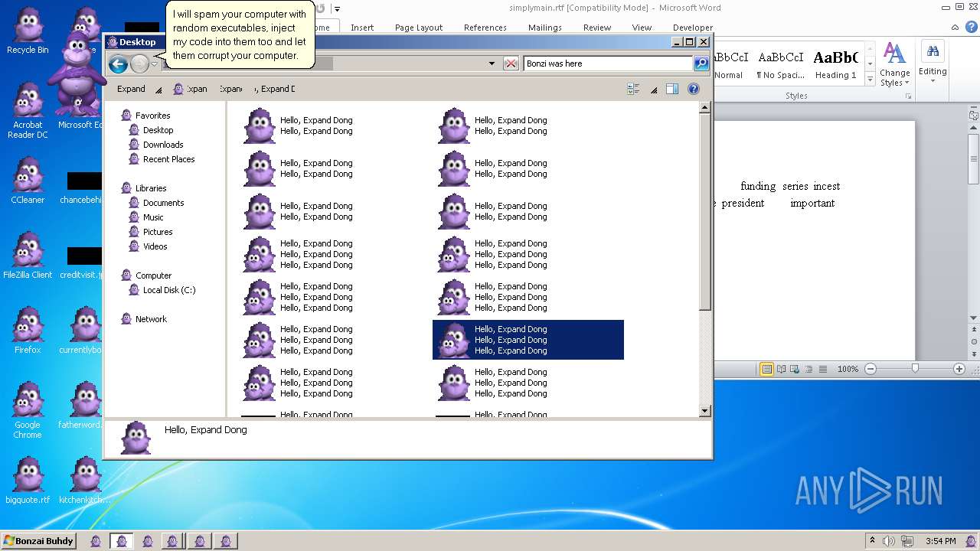Viewport: 980px width, 551px height.
Task: Click the red X stop button by address bar
Action: (x=511, y=64)
